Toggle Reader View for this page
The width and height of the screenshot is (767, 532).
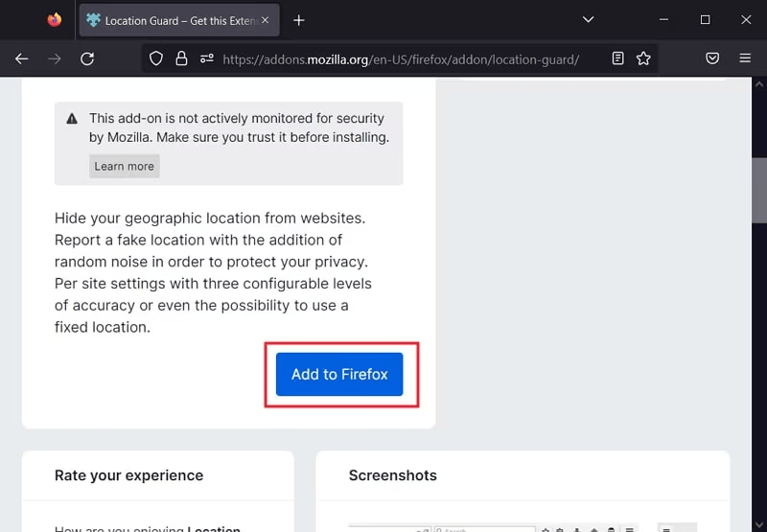click(x=618, y=58)
